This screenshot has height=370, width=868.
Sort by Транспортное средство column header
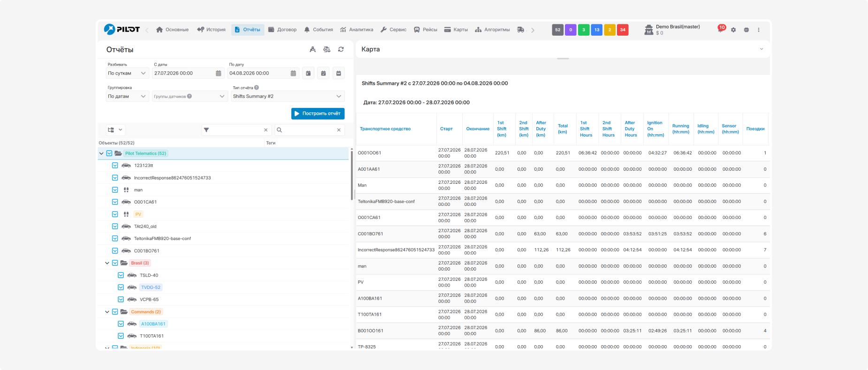(x=385, y=129)
